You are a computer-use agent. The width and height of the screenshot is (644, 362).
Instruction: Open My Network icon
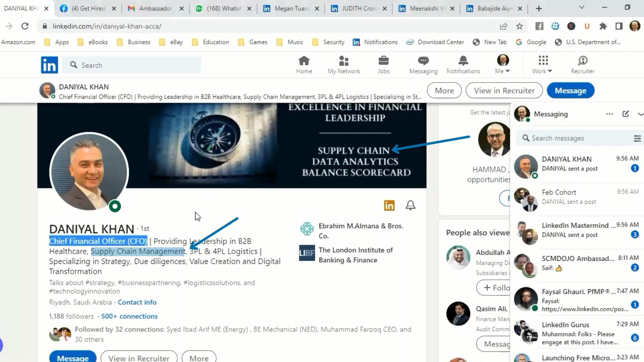coord(344,65)
